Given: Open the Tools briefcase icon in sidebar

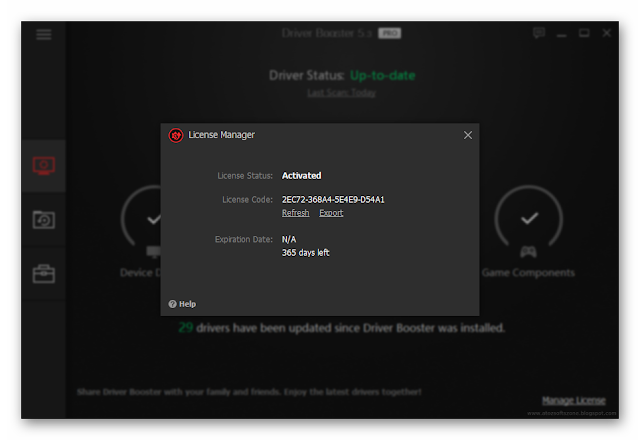Looking at the screenshot, I should click(44, 273).
